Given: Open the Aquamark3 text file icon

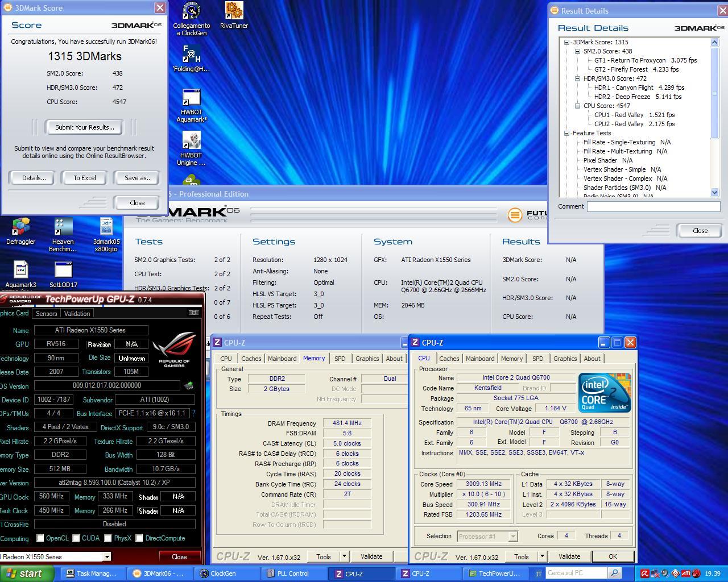Looking at the screenshot, I should click(x=21, y=275).
